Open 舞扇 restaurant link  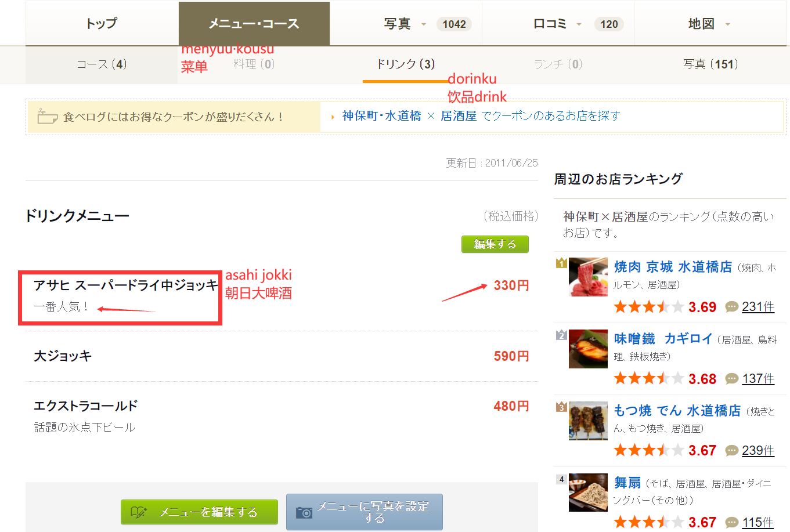coord(627,483)
